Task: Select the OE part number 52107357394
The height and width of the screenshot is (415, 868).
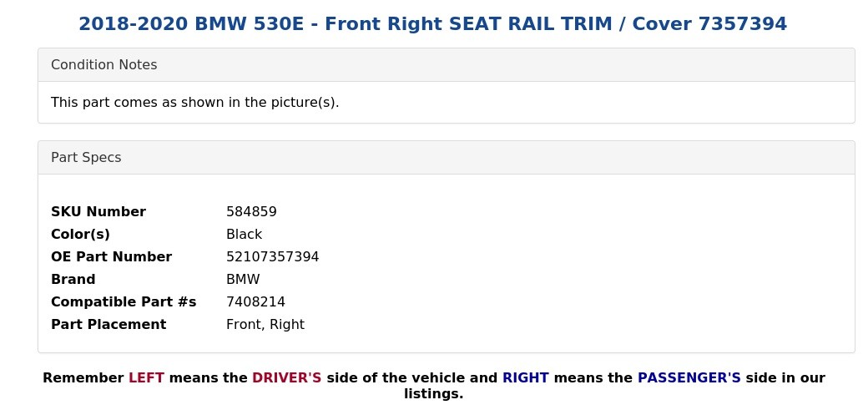Action: tap(272, 257)
